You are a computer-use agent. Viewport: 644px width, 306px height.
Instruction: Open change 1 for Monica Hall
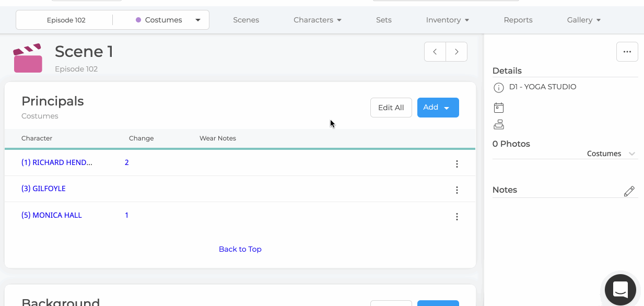[127, 215]
